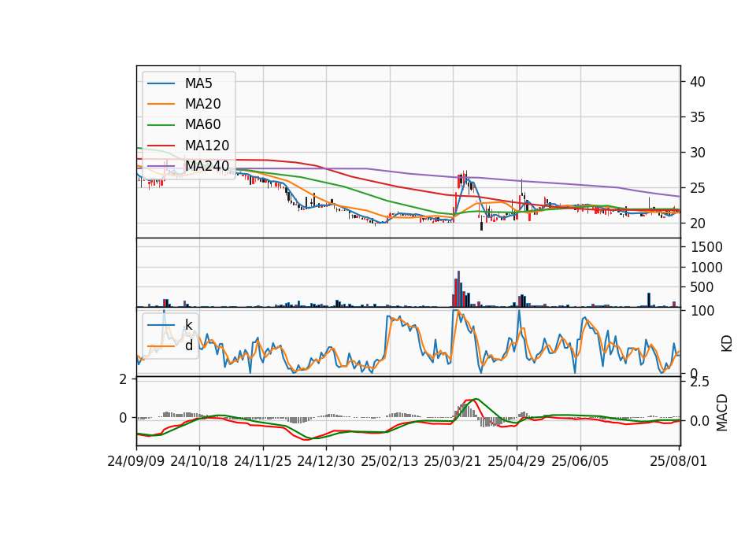756x543 pixels.
Task: Click the MA60 legend label
Action: pyautogui.click(x=202, y=125)
